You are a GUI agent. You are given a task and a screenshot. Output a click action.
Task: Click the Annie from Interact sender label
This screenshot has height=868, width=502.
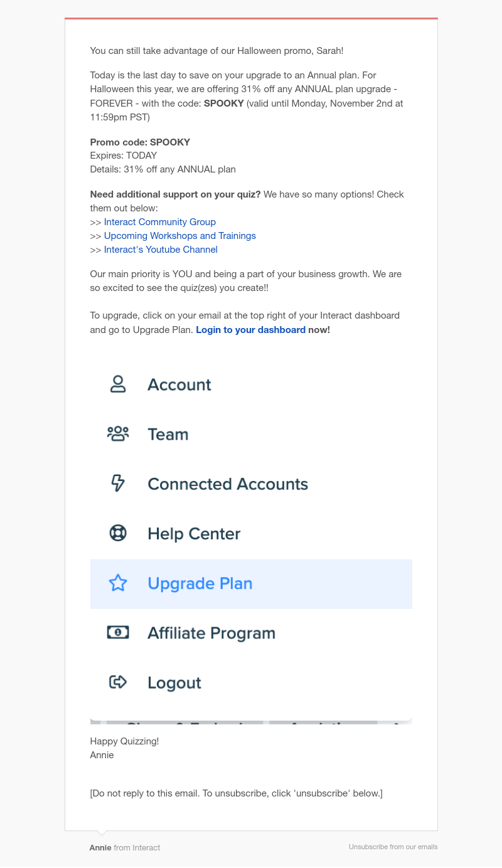click(x=125, y=847)
